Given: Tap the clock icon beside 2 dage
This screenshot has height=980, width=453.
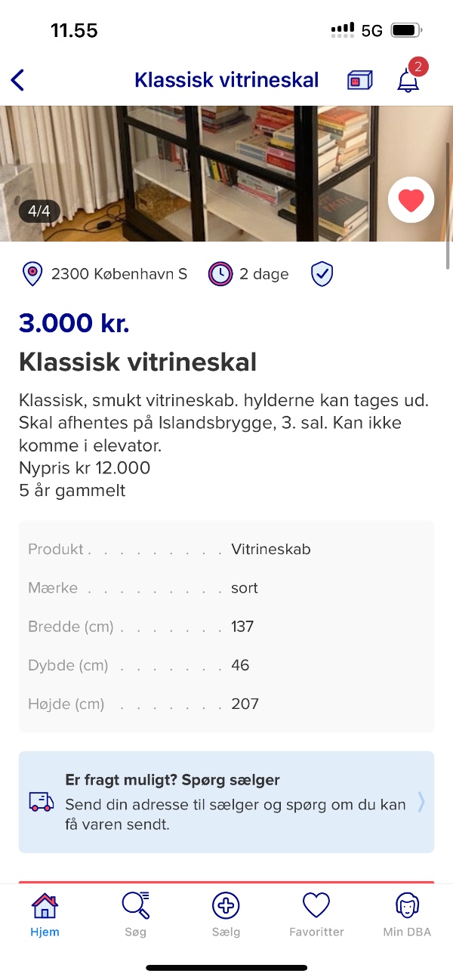Looking at the screenshot, I should click(220, 273).
